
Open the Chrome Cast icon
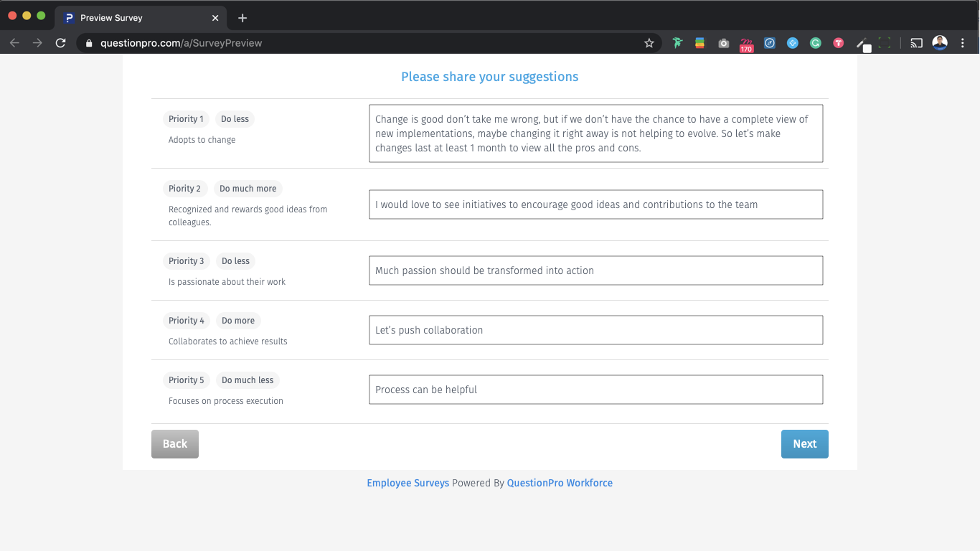[x=916, y=43]
